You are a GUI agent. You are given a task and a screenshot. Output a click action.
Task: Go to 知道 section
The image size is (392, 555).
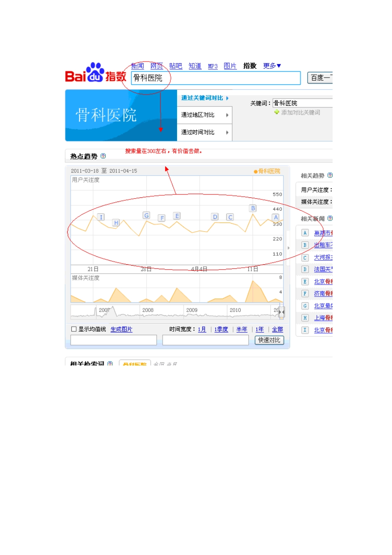point(195,66)
